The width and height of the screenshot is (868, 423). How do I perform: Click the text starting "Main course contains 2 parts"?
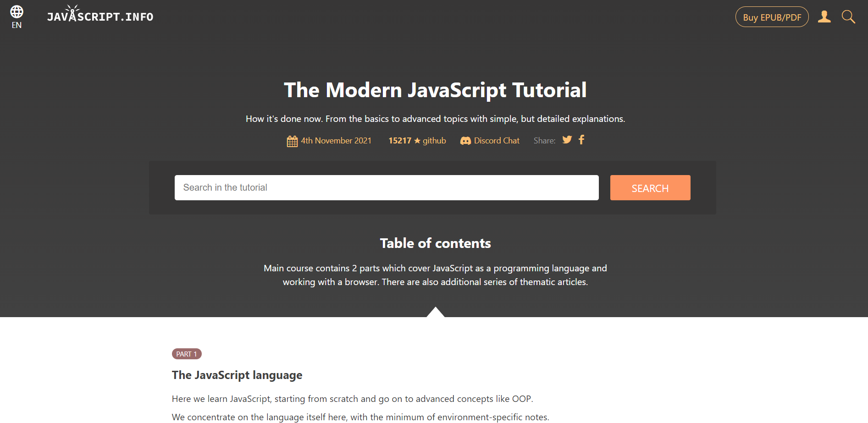pyautogui.click(x=435, y=275)
